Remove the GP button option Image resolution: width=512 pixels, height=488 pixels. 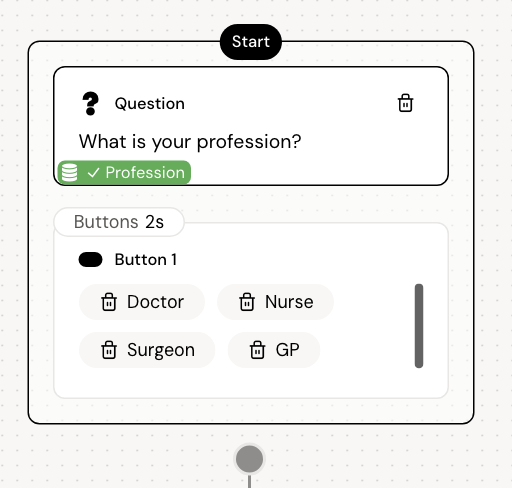pos(258,350)
